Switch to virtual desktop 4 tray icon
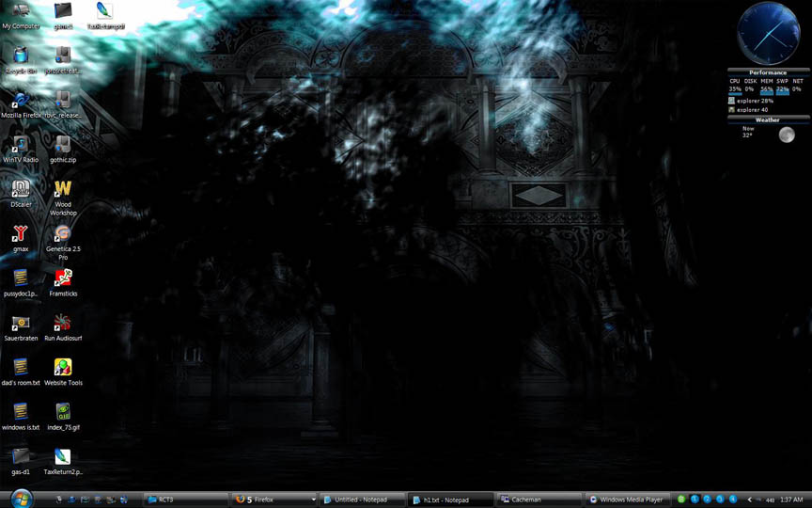 tap(732, 500)
